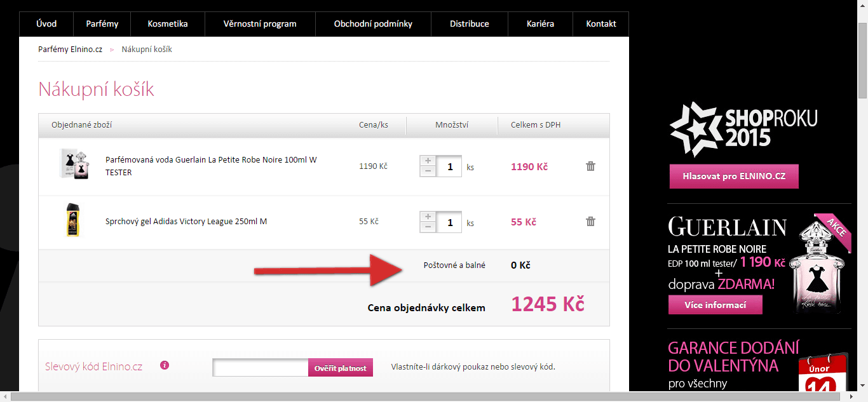Open Kariéra menu item

(x=540, y=24)
